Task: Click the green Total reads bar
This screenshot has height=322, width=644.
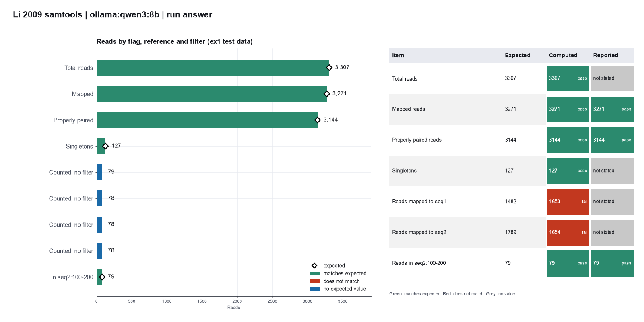Action: click(213, 68)
